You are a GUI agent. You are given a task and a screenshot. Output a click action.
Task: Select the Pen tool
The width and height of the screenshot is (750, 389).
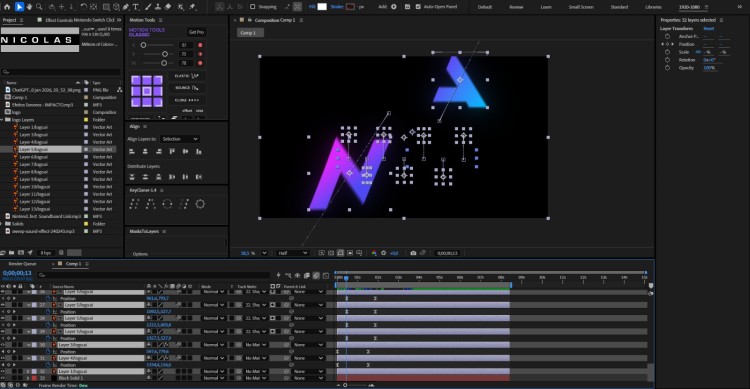[126, 7]
